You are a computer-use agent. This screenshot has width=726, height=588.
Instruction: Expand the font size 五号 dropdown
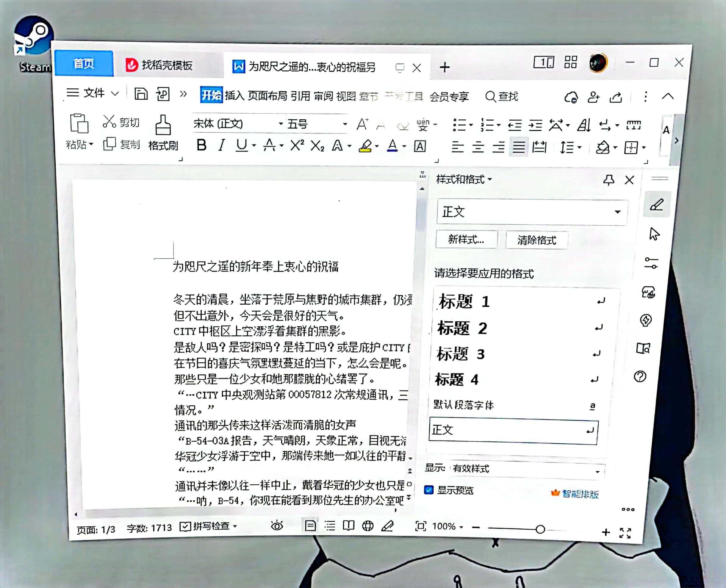[x=345, y=124]
